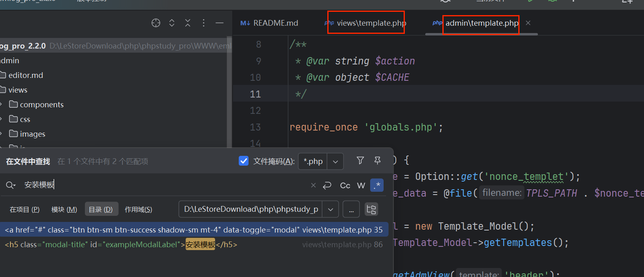Pin the Find in Files window
The image size is (644, 277).
[378, 161]
